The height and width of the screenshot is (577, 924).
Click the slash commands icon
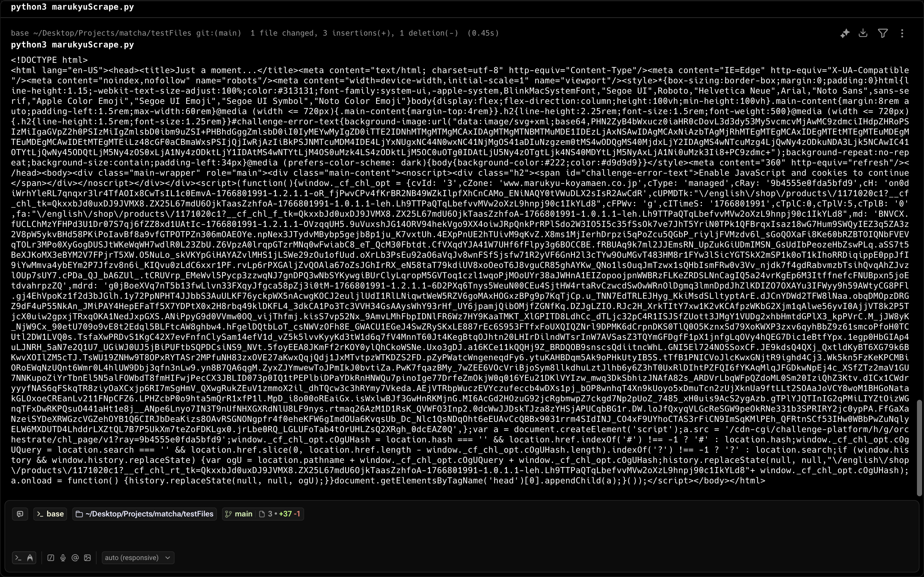(50, 558)
